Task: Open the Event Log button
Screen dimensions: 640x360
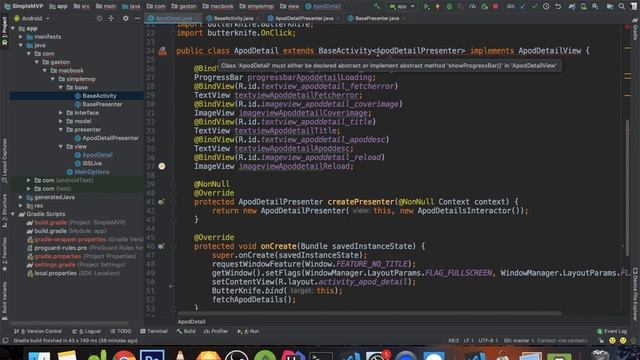Action: click(611, 331)
